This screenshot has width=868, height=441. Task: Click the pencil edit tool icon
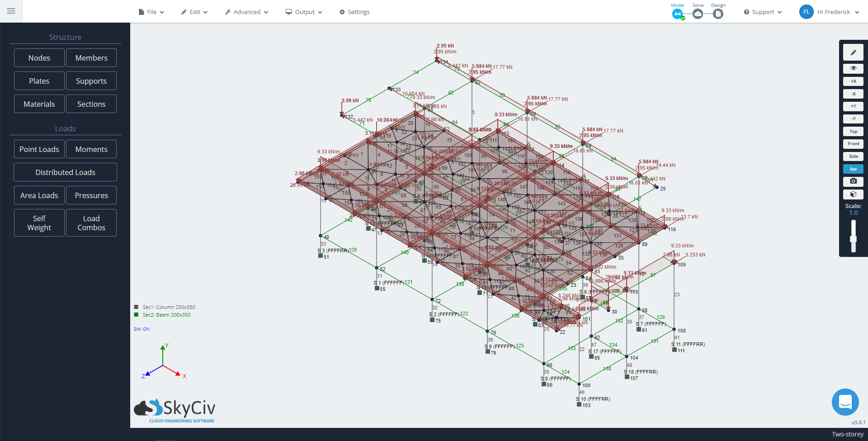click(x=853, y=52)
